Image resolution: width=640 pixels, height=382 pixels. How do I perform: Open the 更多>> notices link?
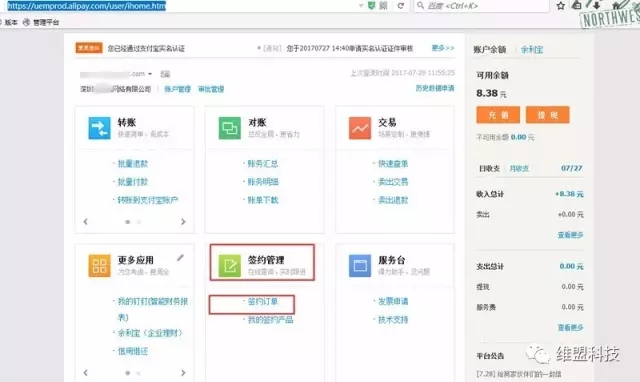tap(443, 48)
